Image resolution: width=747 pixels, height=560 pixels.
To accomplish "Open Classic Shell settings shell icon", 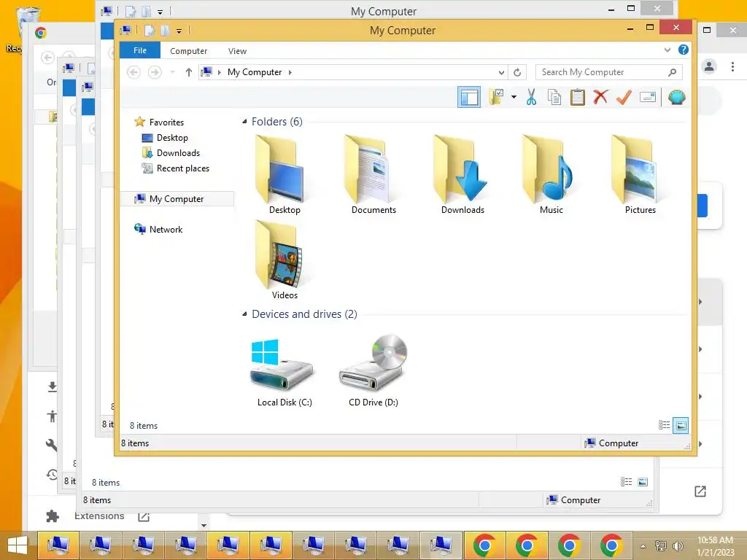I will 676,97.
